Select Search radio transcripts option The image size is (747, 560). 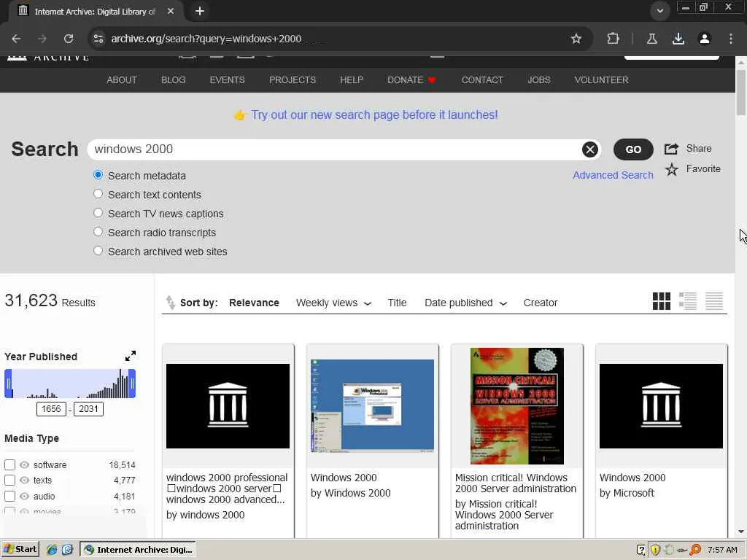(x=98, y=231)
